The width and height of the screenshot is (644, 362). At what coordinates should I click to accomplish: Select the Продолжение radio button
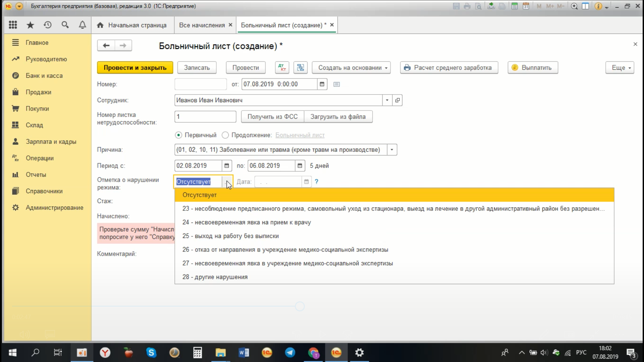(225, 135)
